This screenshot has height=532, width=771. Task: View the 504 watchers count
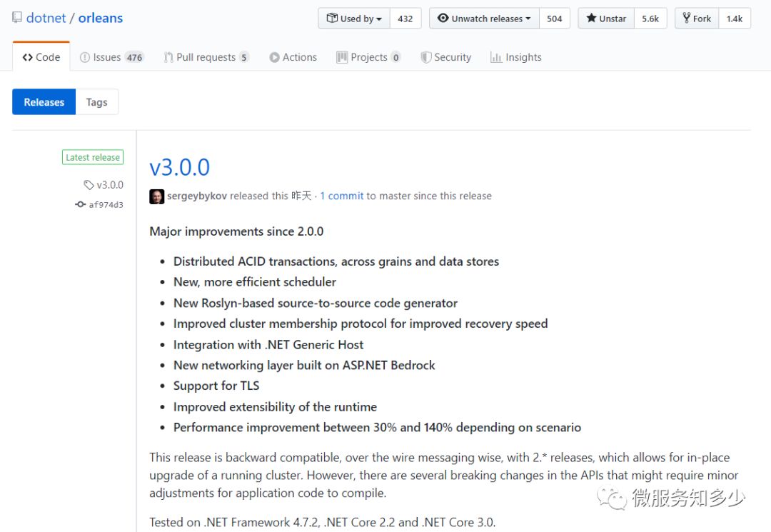[x=554, y=19]
